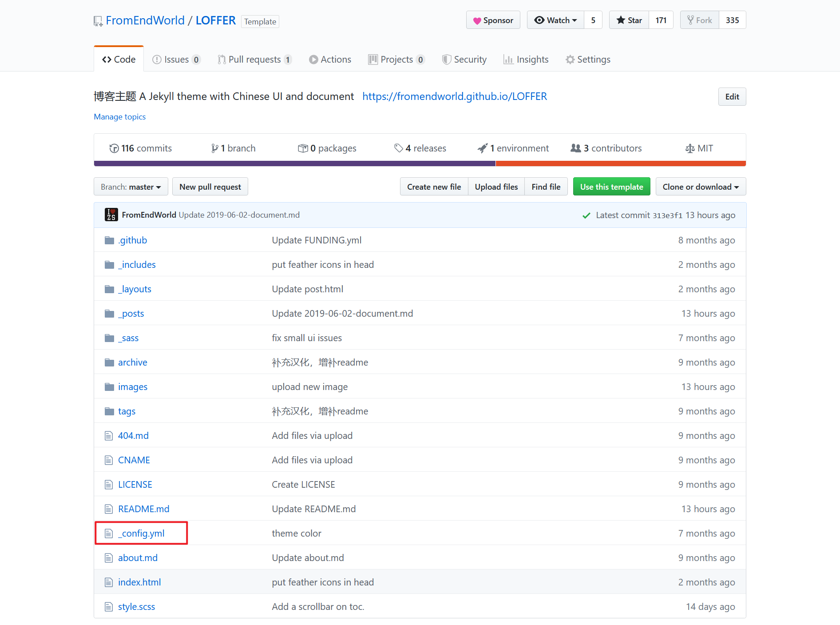Open the README.md file link
The height and width of the screenshot is (625, 840).
143,509
